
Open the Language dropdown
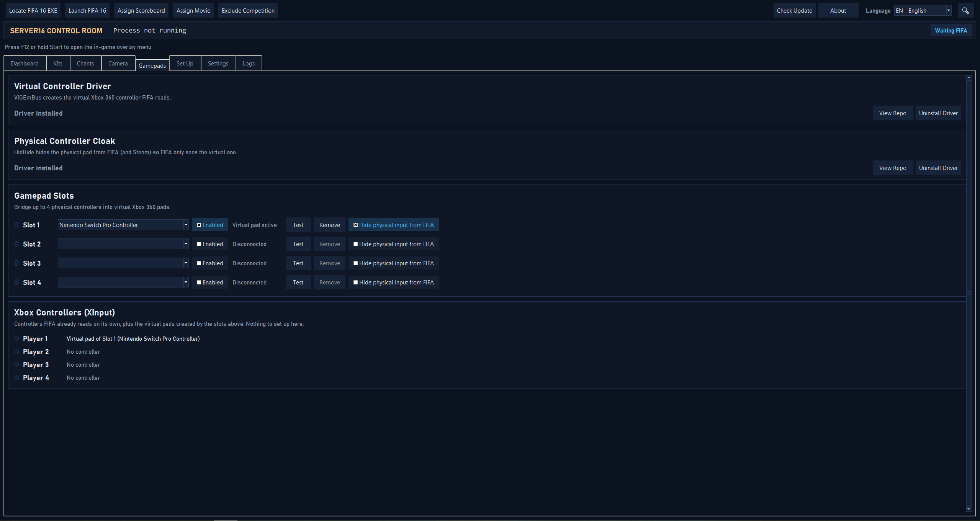[x=923, y=11]
